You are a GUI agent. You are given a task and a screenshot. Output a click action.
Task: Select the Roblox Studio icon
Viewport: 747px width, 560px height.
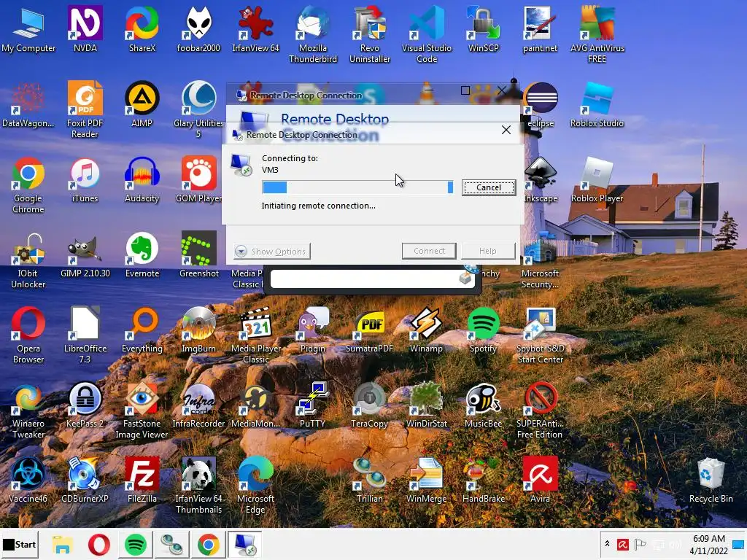[x=597, y=104]
